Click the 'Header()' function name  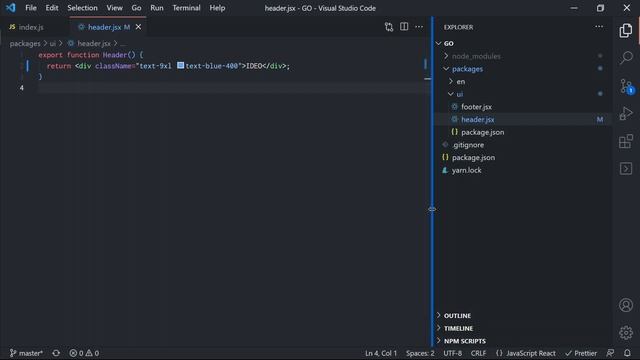tap(119, 55)
